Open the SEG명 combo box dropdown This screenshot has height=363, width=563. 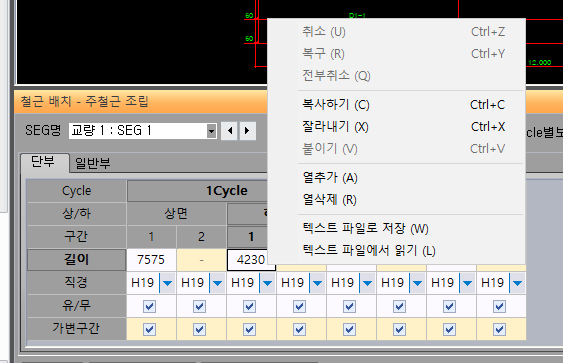(x=211, y=131)
